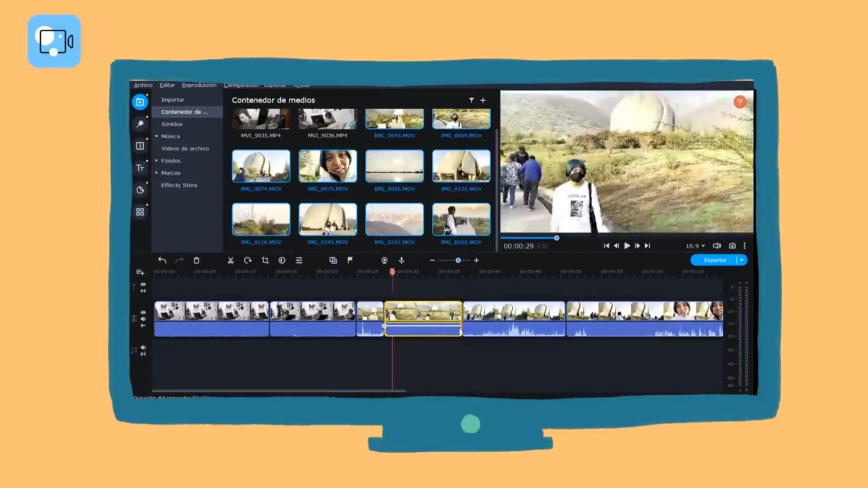The width and height of the screenshot is (868, 488).
Task: Record voice-over with microphone icon
Action: pyautogui.click(x=401, y=260)
